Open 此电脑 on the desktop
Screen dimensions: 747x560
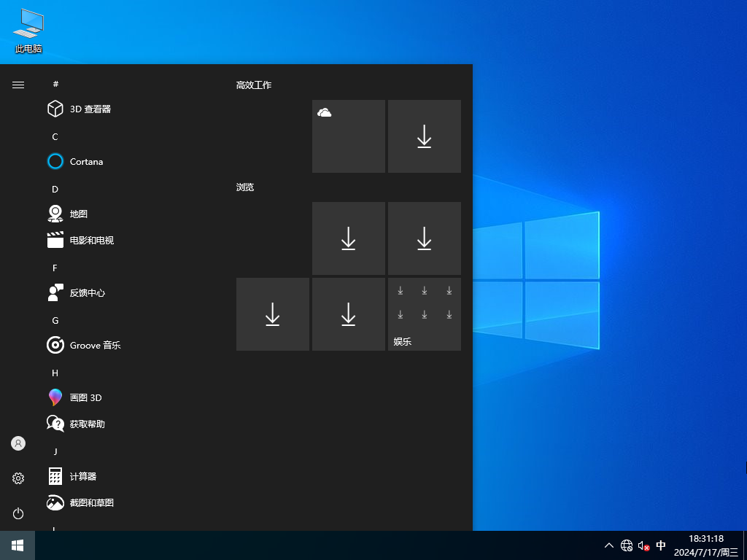(x=28, y=29)
